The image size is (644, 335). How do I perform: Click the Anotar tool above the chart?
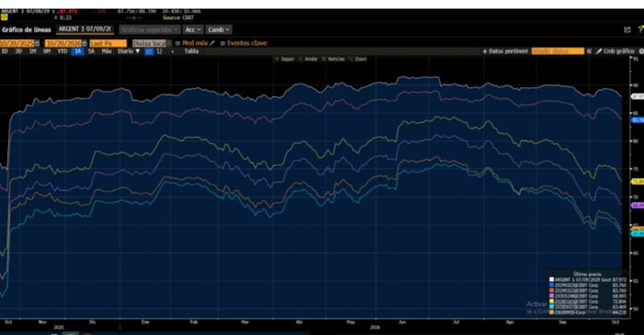tap(309, 60)
